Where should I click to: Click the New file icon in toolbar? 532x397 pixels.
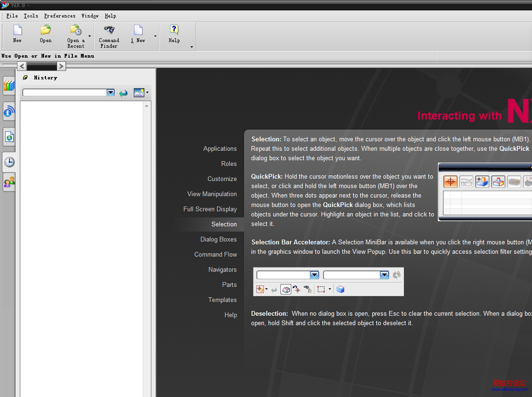[17, 30]
